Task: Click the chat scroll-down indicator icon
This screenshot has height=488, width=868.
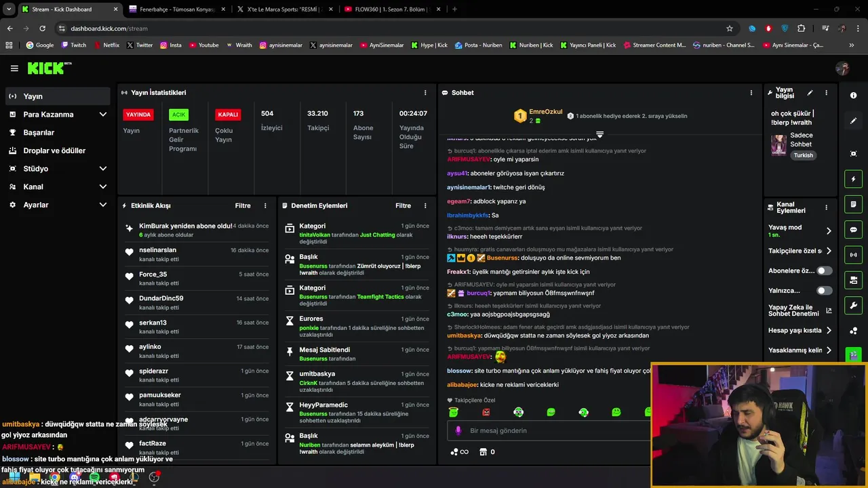Action: [x=599, y=134]
